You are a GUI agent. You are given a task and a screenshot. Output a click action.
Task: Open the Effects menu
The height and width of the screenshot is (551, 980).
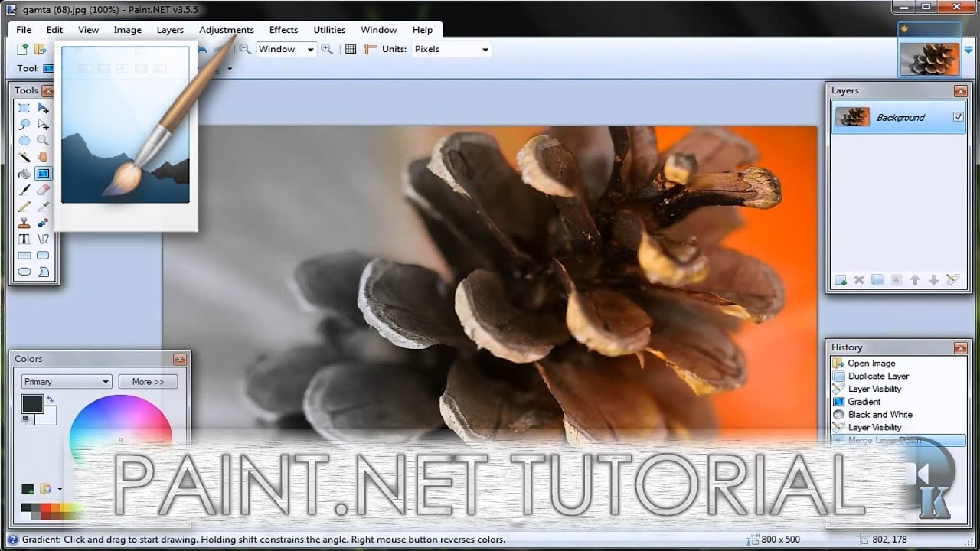pyautogui.click(x=283, y=30)
